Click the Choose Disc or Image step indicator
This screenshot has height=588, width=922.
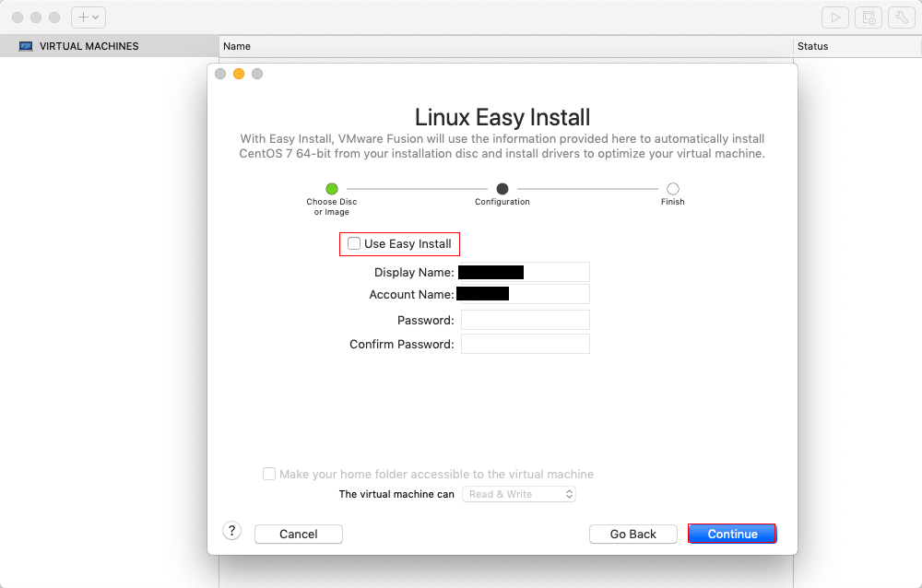click(x=332, y=189)
